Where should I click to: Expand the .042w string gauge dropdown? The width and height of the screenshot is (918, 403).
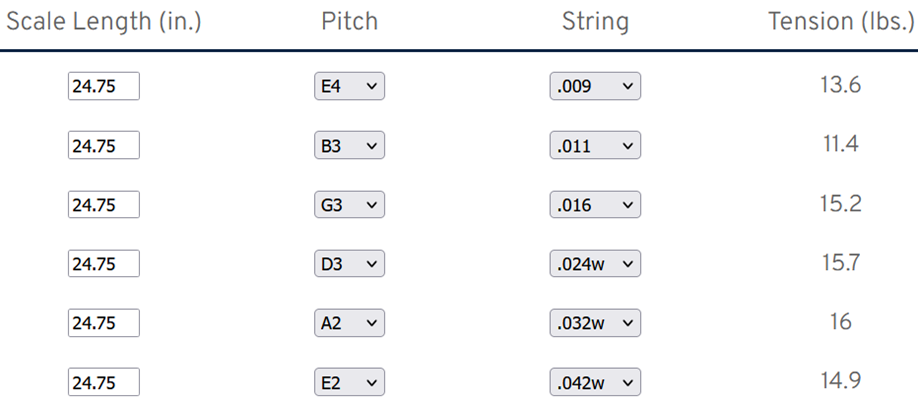point(595,382)
